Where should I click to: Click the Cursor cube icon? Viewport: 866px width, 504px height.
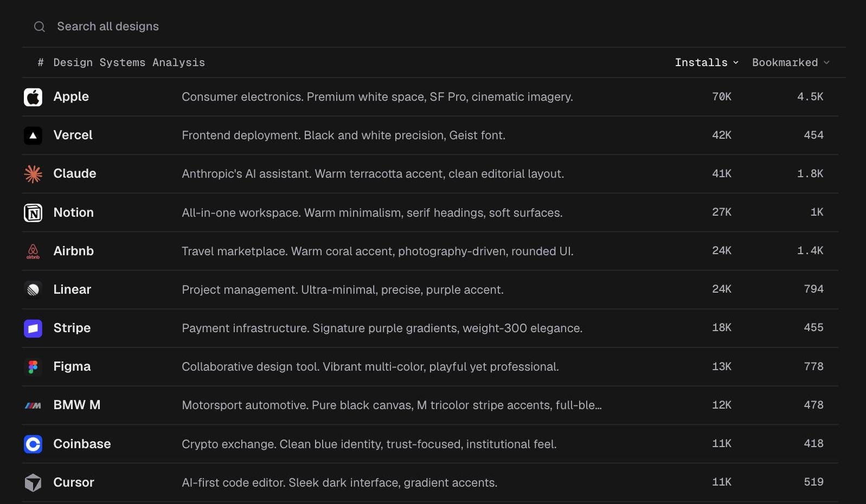[33, 483]
